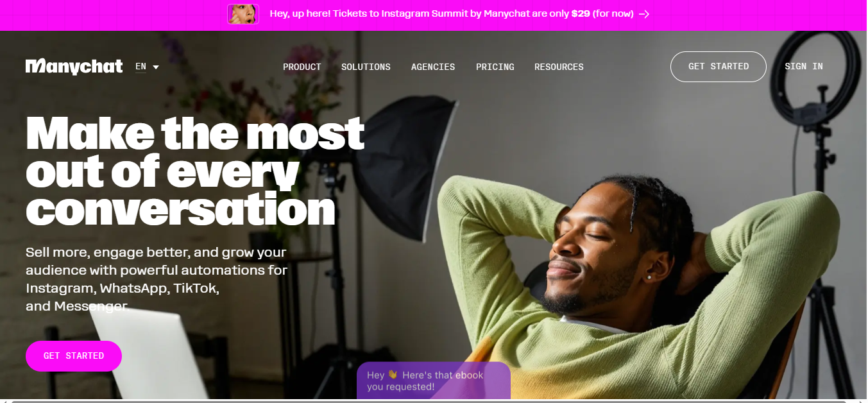The image size is (868, 403).
Task: Click the purple ebook chat bubble
Action: 434,381
